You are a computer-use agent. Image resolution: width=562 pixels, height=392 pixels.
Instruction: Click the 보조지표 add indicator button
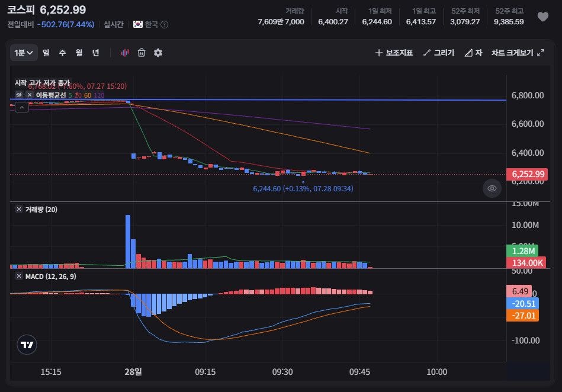(394, 53)
